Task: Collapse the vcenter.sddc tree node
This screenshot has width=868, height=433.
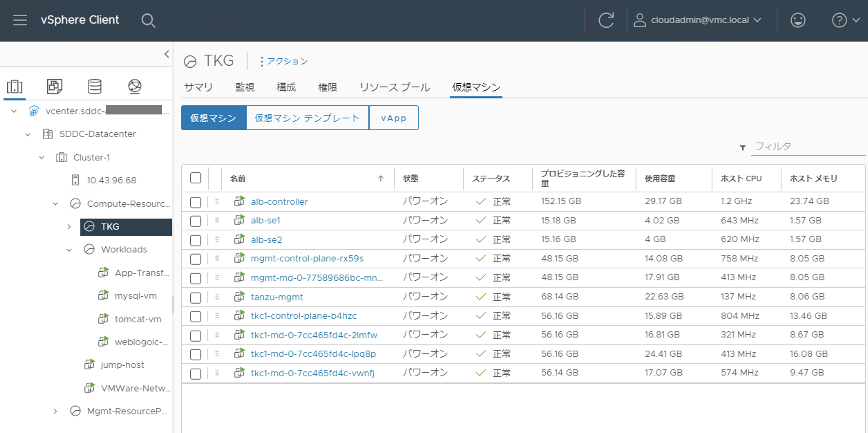Action: 14,111
